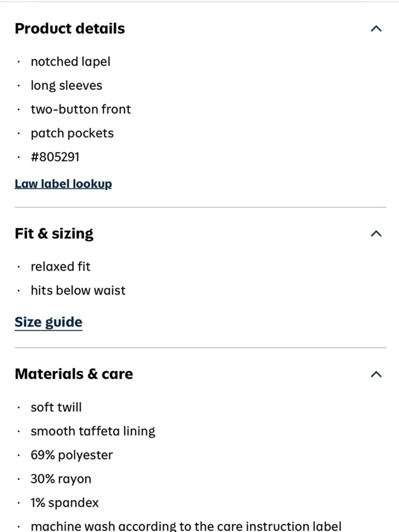Collapse the Fit & sizing chevron
399x532 pixels.
(376, 233)
